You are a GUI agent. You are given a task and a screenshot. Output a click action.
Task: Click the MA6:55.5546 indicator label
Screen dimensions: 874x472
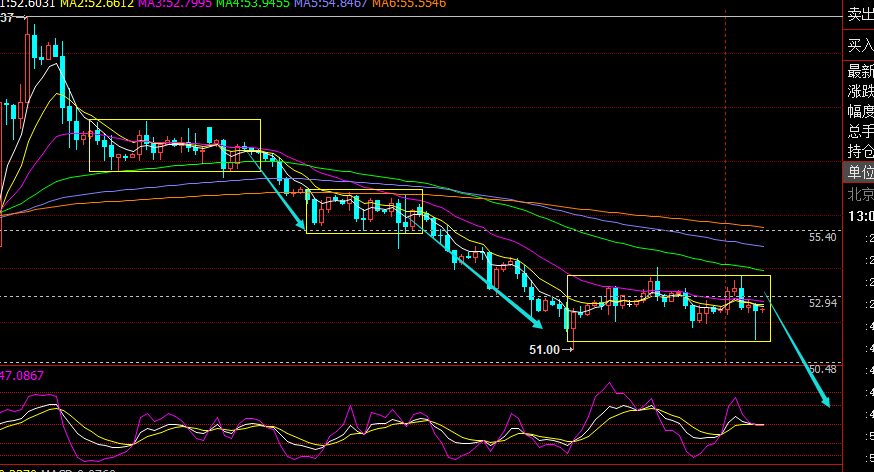click(x=409, y=3)
